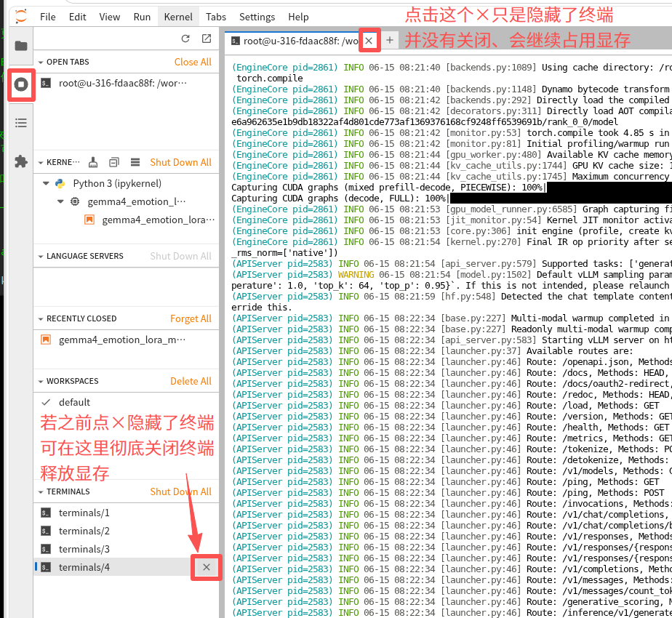Screen dimensions: 672x618
Task: Open the File menu
Action: click(47, 17)
